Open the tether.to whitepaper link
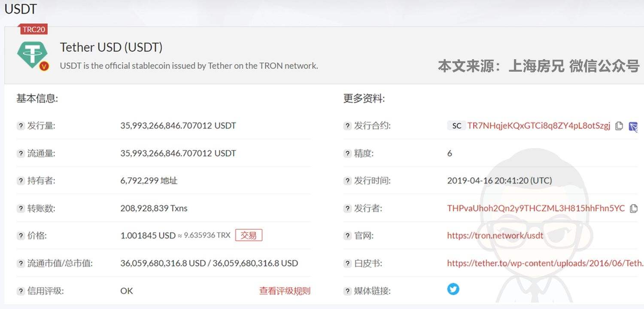644x309 pixels. (x=545, y=263)
